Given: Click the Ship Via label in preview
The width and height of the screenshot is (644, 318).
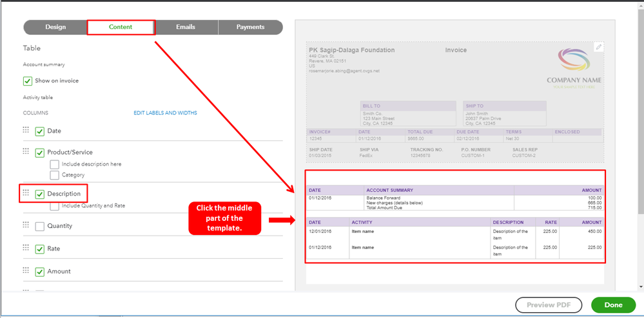Looking at the screenshot, I should coord(368,150).
